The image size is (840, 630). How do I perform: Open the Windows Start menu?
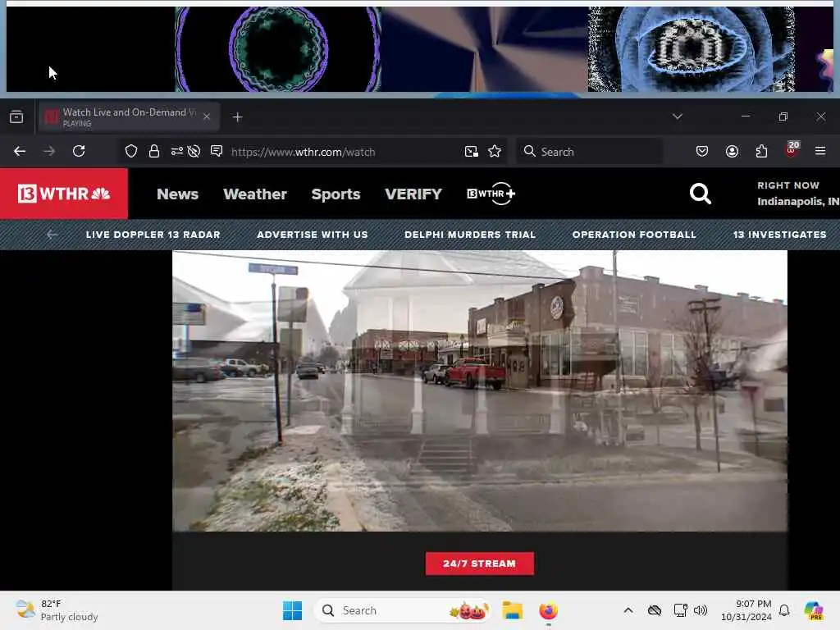tap(293, 610)
